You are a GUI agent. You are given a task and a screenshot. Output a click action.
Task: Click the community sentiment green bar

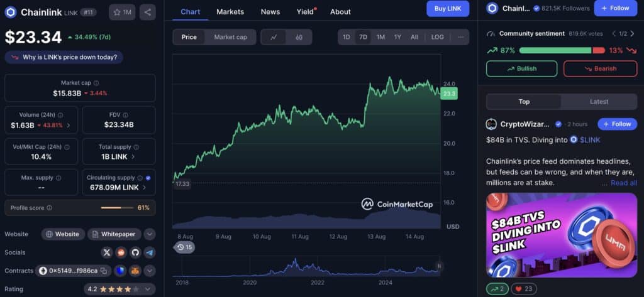click(x=555, y=50)
